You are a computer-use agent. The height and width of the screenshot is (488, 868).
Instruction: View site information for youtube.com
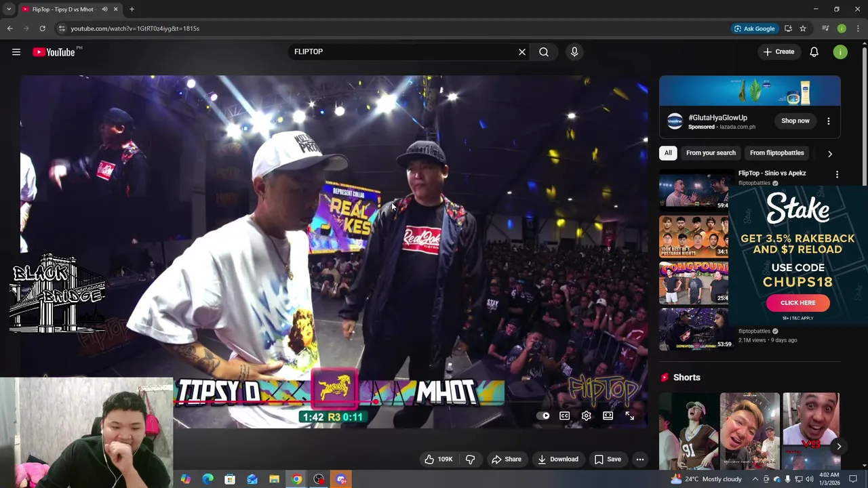[x=61, y=28]
